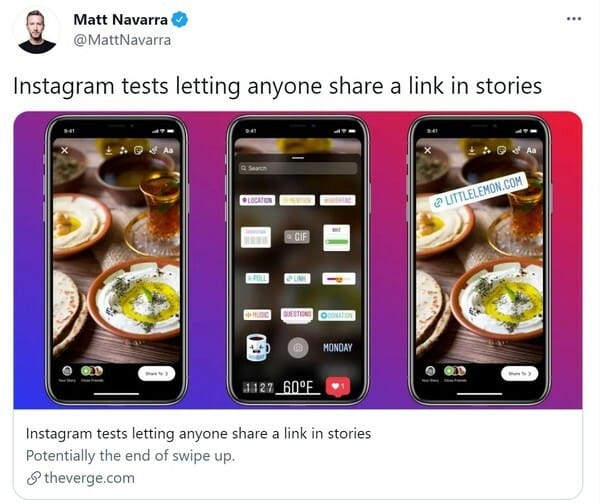Close the story editor on the left phone
600x504 pixels.
coord(65,150)
